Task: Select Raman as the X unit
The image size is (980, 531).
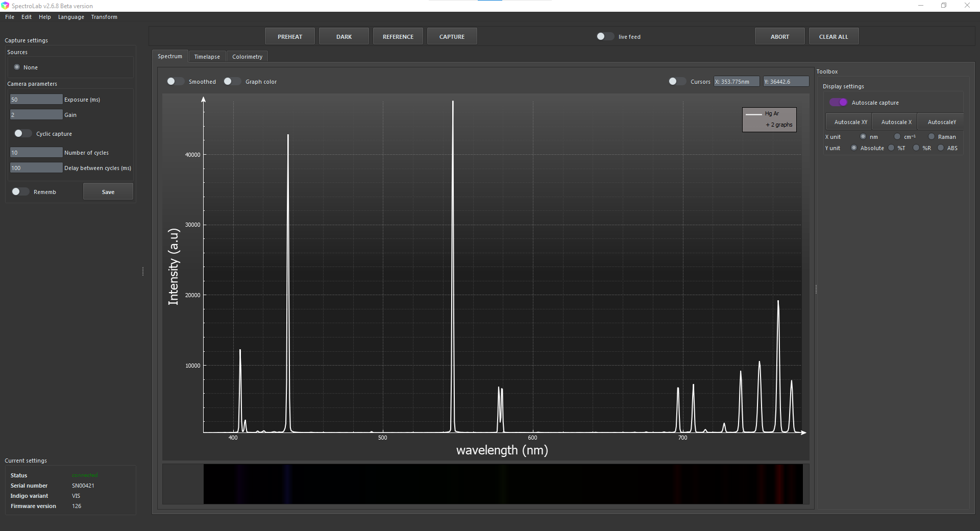Action: click(x=932, y=136)
